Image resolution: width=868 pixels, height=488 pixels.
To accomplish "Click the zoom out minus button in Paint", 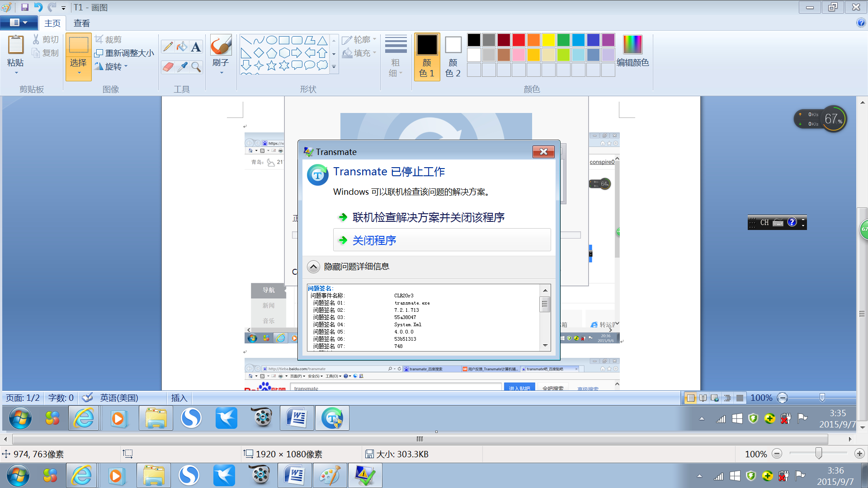I will 777,454.
